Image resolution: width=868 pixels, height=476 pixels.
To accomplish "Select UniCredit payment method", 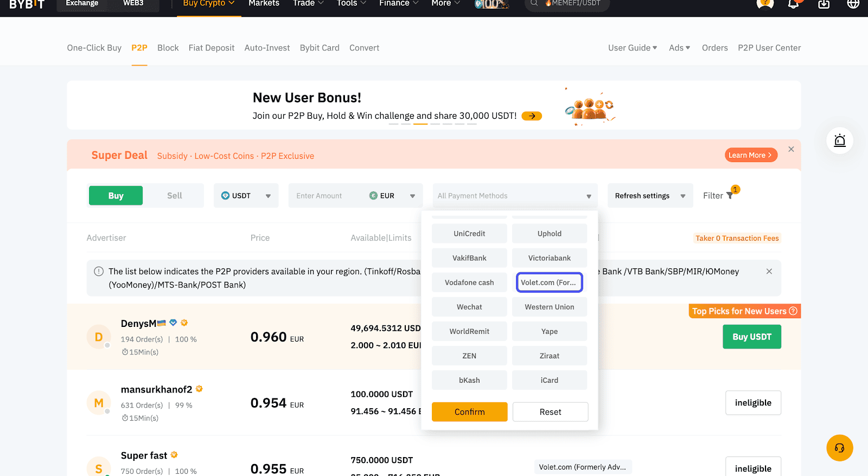I will click(469, 234).
